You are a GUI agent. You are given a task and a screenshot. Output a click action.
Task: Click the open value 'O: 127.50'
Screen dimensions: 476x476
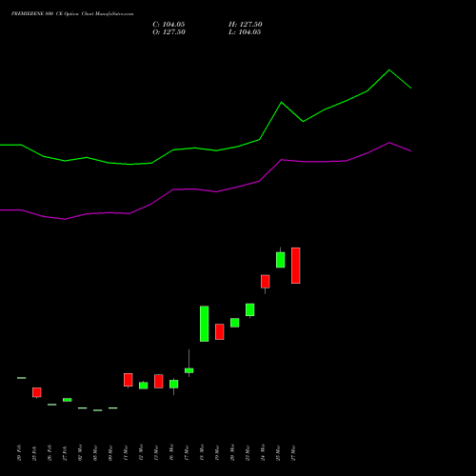point(169,32)
